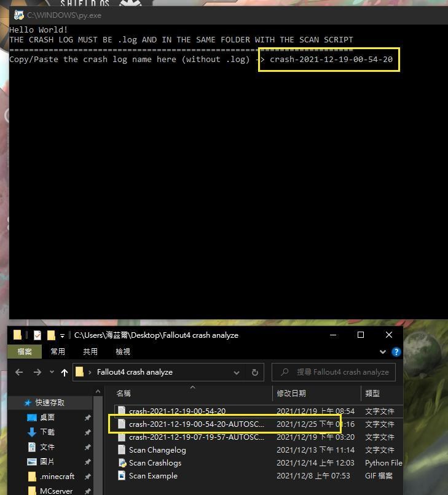
Task: Click the breadcrumb chevron before Fallout4 crash analyze
Action: 90,373
